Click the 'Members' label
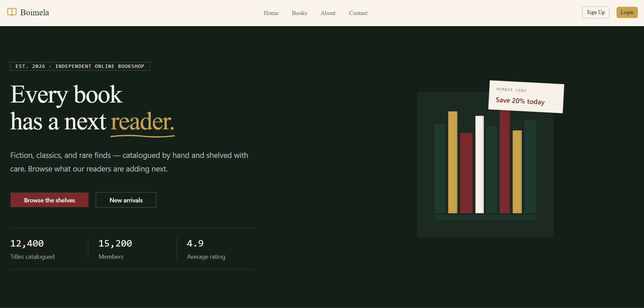This screenshot has height=308, width=644. 111,257
